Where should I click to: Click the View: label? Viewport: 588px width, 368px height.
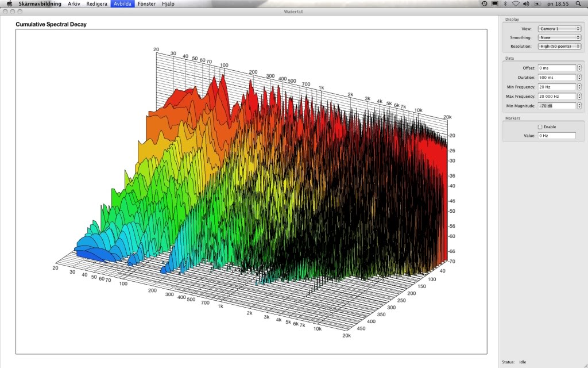click(526, 29)
